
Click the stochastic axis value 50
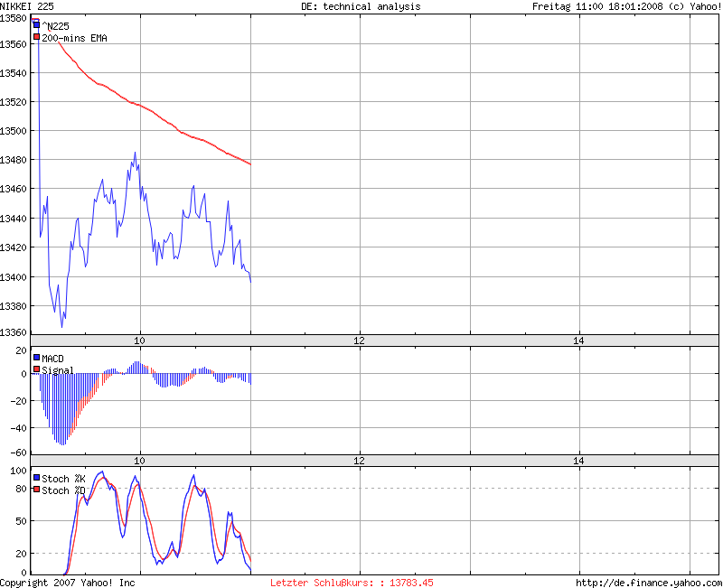(21, 521)
